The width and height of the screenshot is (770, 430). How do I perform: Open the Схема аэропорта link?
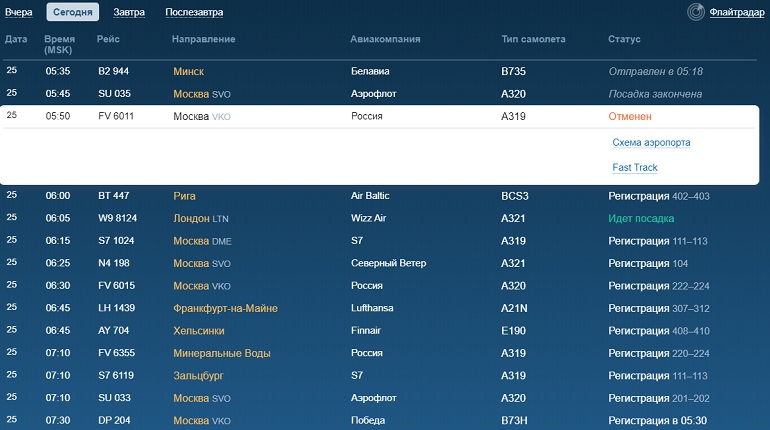click(651, 142)
